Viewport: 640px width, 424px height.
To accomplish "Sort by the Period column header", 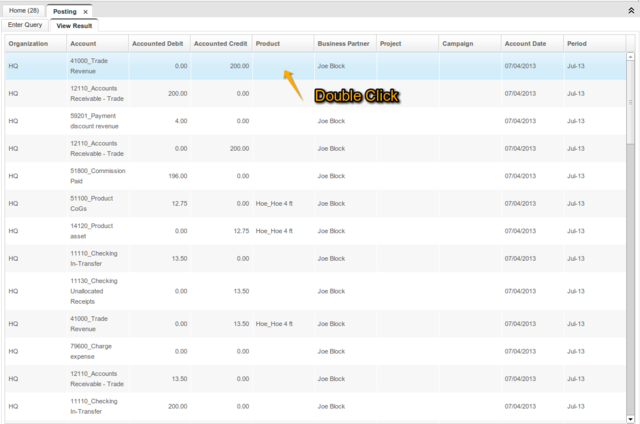I will [577, 44].
